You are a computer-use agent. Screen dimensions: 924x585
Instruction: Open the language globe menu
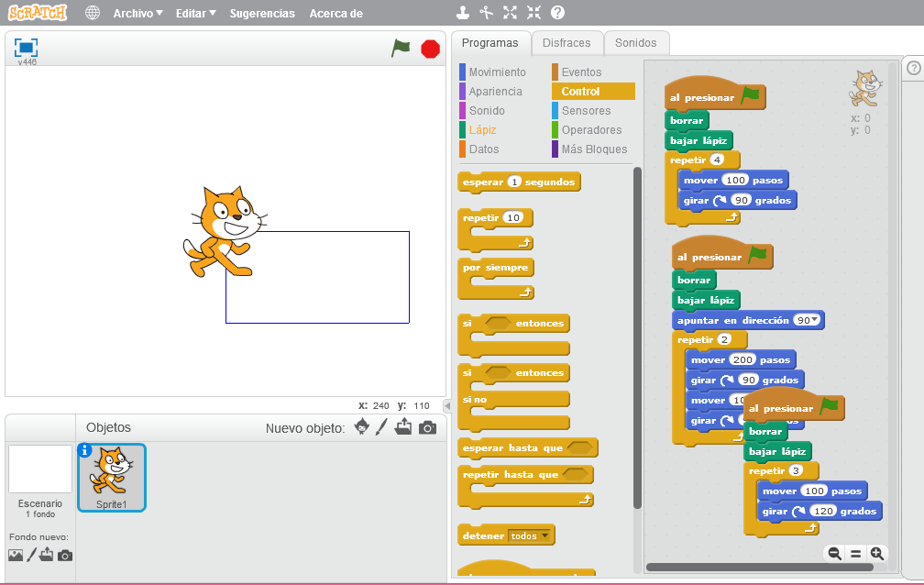coord(93,13)
